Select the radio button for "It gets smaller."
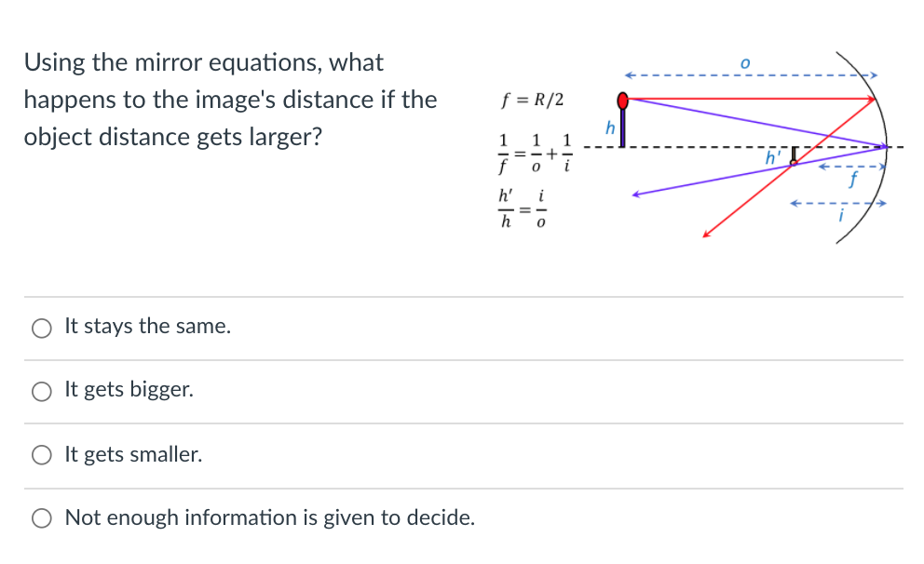The height and width of the screenshot is (564, 924). pyautogui.click(x=41, y=455)
